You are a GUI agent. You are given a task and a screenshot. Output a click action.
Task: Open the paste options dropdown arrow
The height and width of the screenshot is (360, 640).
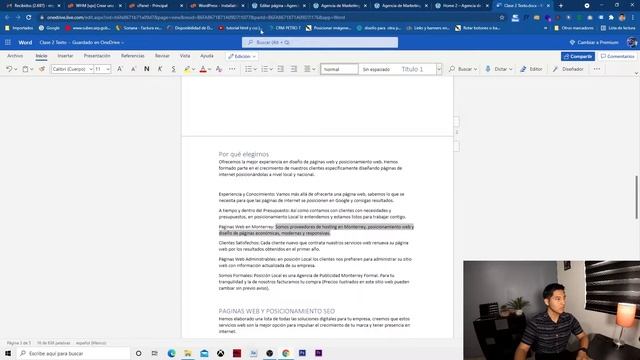pos(31,69)
